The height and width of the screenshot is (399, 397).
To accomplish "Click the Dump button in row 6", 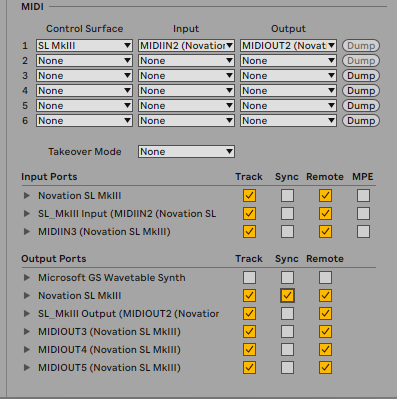I will [361, 121].
